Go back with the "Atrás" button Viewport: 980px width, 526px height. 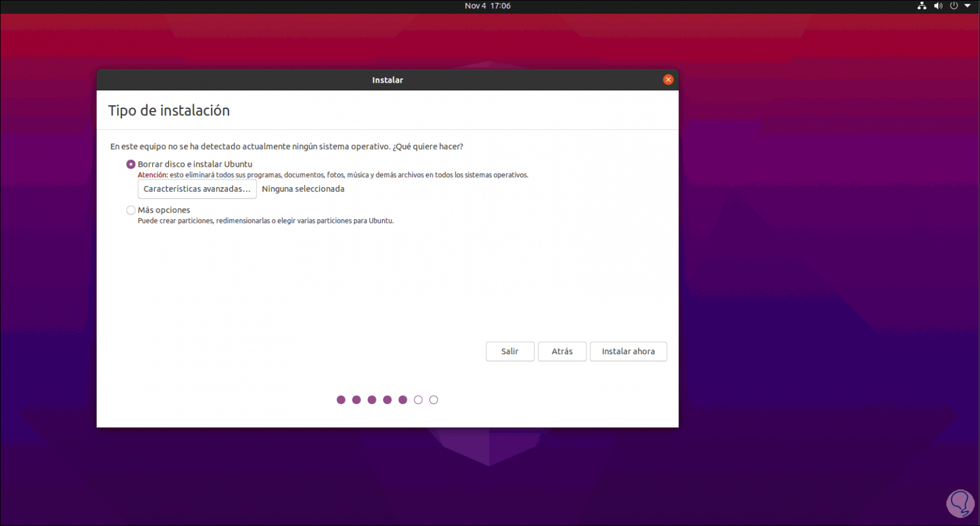(x=562, y=351)
